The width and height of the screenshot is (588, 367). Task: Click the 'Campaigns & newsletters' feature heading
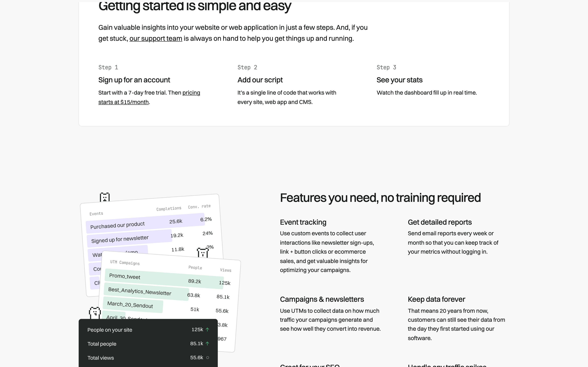[322, 299]
